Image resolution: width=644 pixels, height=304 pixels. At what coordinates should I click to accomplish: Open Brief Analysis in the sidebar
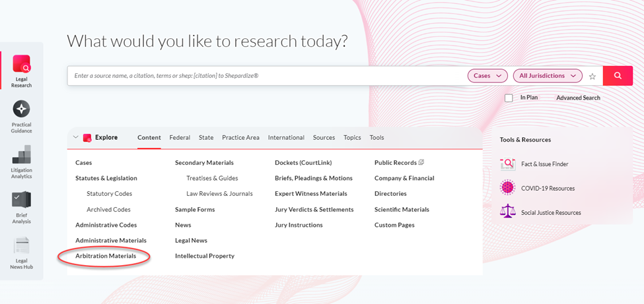[21, 207]
